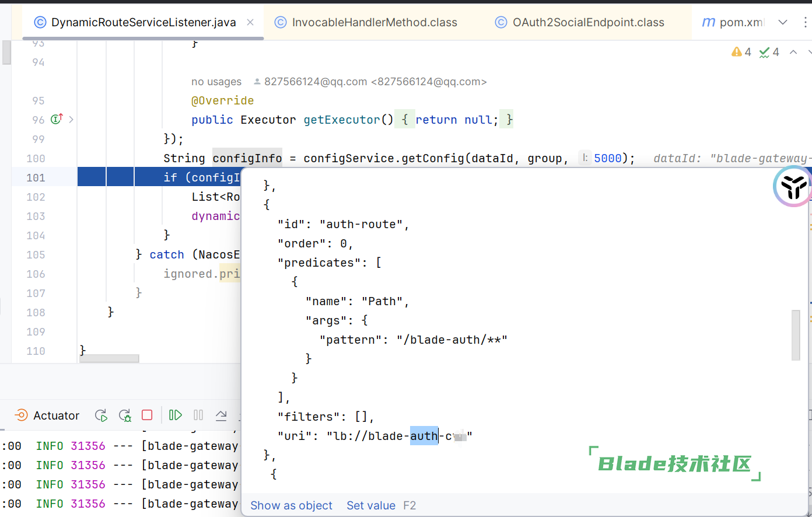Close the DynamicRouteServiceListener.java tab
Screen dimensions: 812x517
[250, 22]
